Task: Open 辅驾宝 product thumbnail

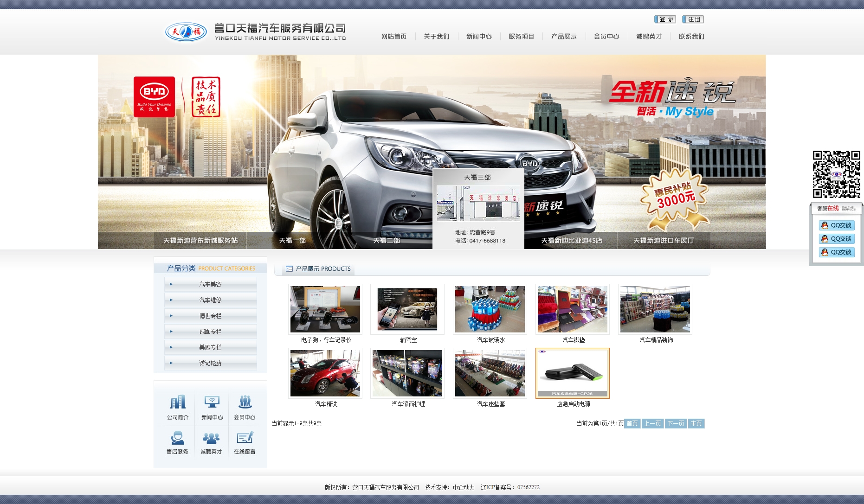Action: pos(407,309)
